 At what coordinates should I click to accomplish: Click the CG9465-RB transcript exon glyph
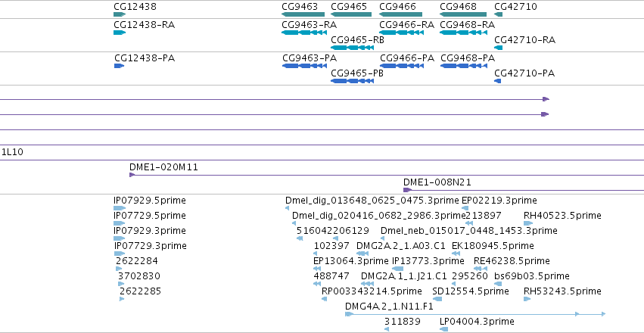[x=352, y=48]
